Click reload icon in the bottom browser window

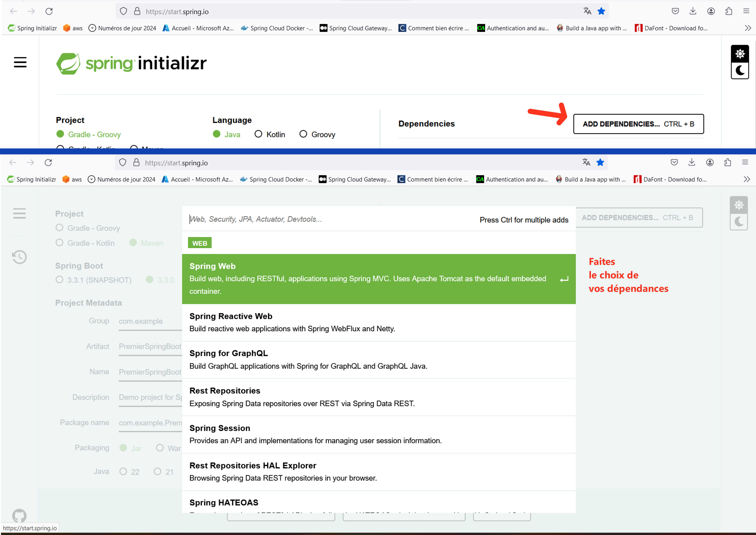[x=48, y=163]
